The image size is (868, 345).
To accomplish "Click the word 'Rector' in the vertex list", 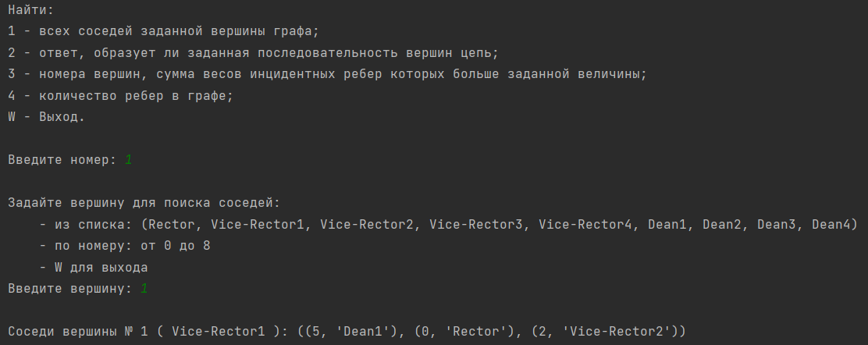I will click(x=172, y=224).
